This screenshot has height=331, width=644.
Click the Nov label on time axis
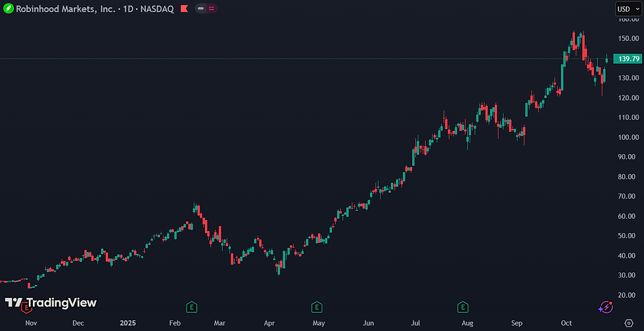32,323
